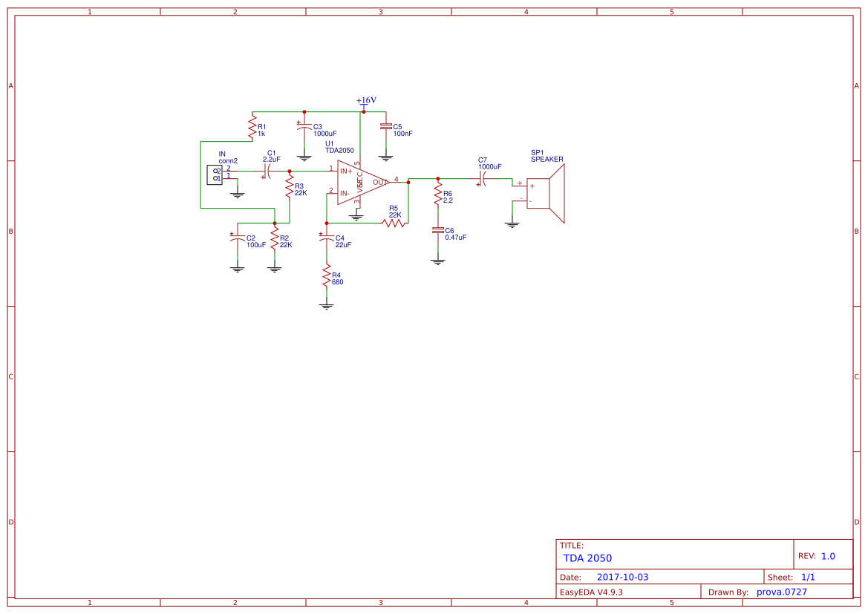This screenshot has height=614, width=868.
Task: Click the +16V power supply label
Action: [365, 101]
